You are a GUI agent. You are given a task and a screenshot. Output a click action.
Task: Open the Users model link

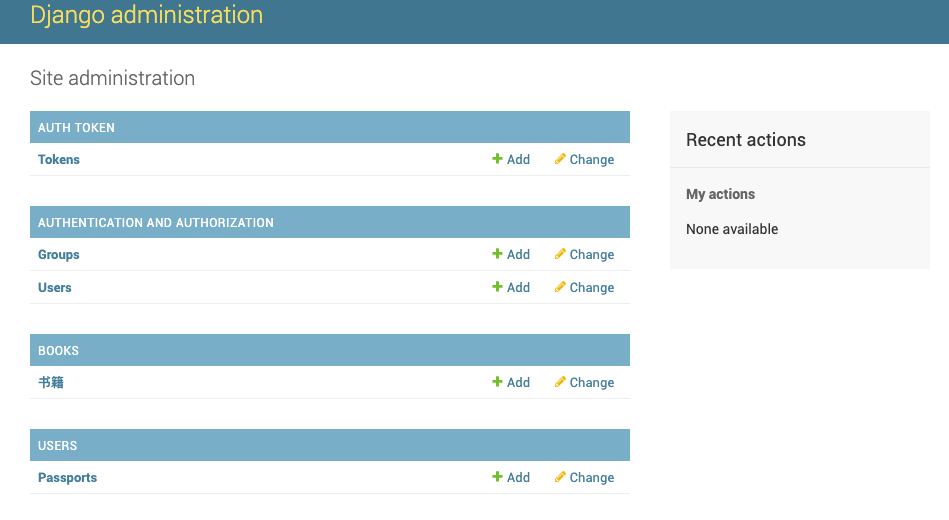pos(54,288)
